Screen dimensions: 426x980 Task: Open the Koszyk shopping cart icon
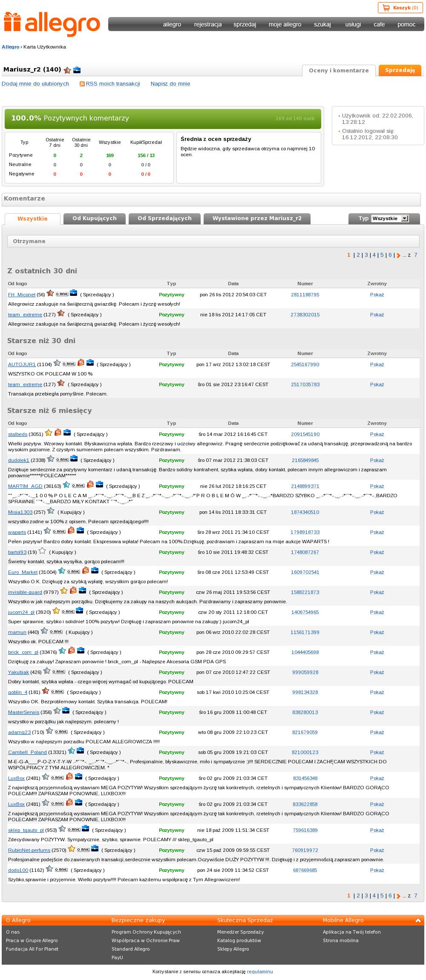[386, 8]
